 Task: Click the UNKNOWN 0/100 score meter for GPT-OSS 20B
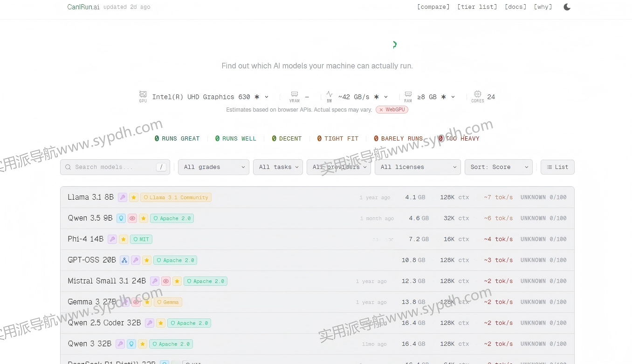pos(543,260)
